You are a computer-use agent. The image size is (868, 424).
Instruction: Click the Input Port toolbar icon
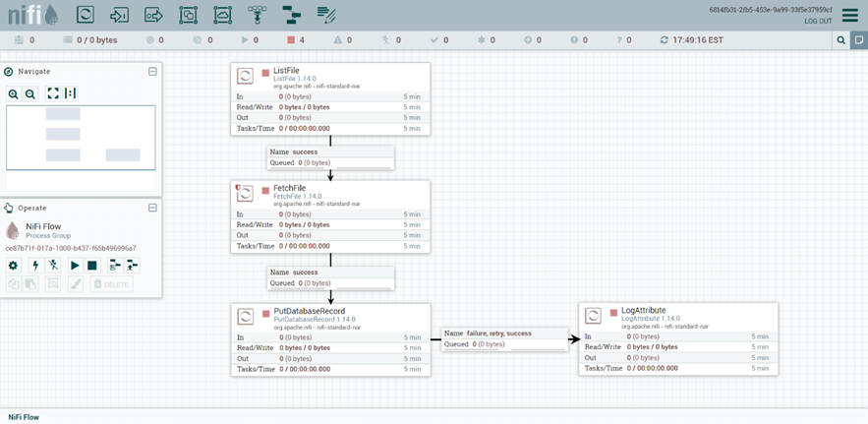click(x=119, y=15)
